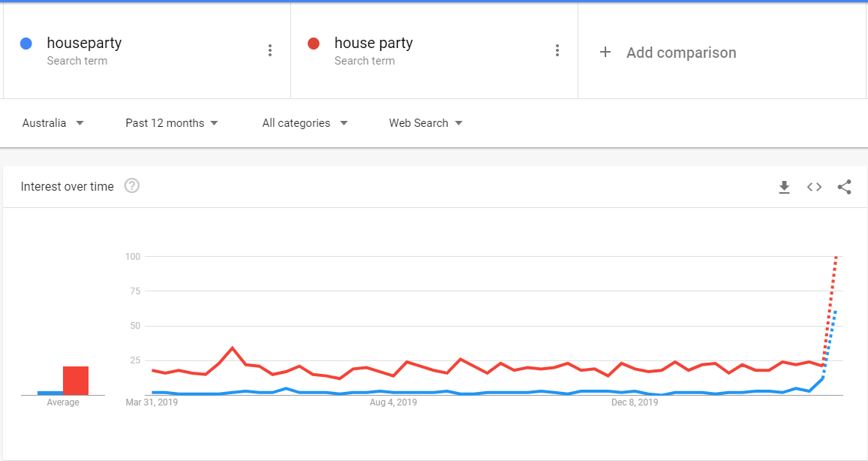
Task: Edit the houseparty search term
Action: point(84,44)
